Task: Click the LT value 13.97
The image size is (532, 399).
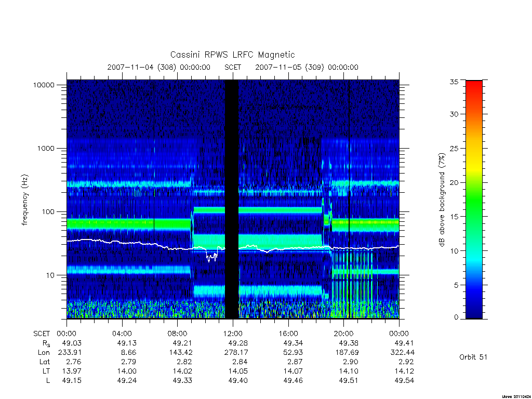Action: point(72,371)
